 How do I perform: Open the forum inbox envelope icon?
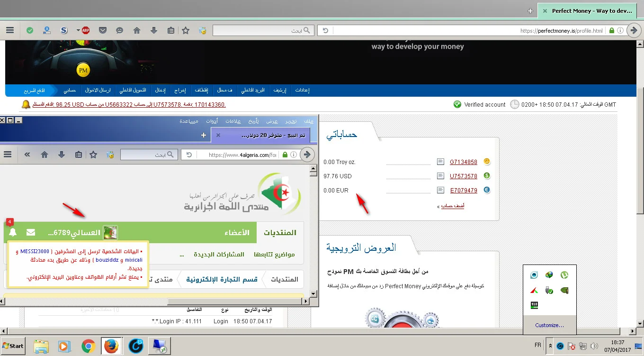(31, 232)
